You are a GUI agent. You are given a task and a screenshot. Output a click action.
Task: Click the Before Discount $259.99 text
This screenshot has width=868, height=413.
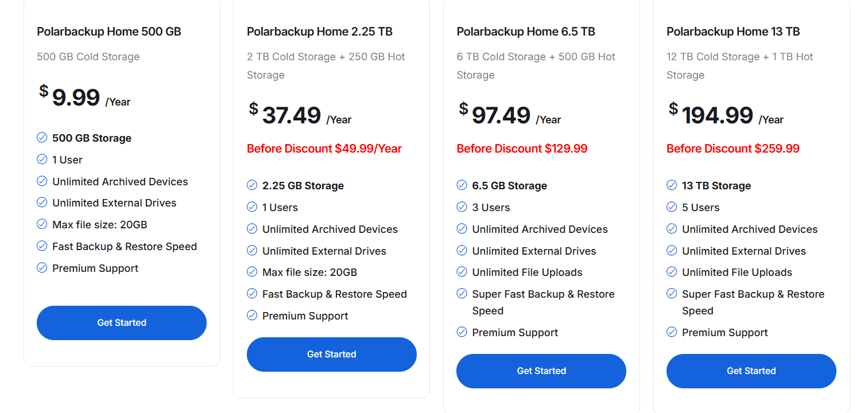[x=733, y=148]
